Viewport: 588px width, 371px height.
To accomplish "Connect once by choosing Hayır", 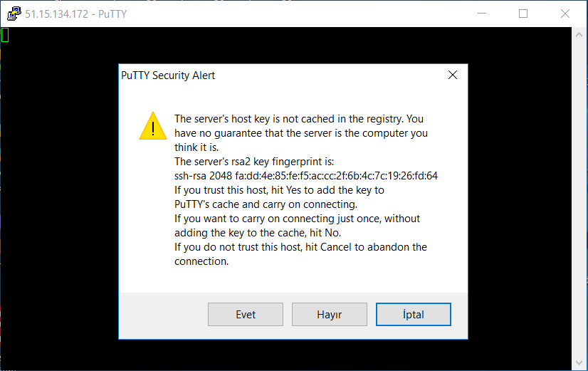I will (330, 314).
